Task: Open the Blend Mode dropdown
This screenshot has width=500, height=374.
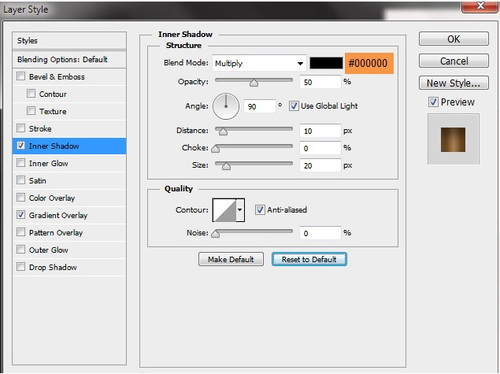Action: [259, 63]
